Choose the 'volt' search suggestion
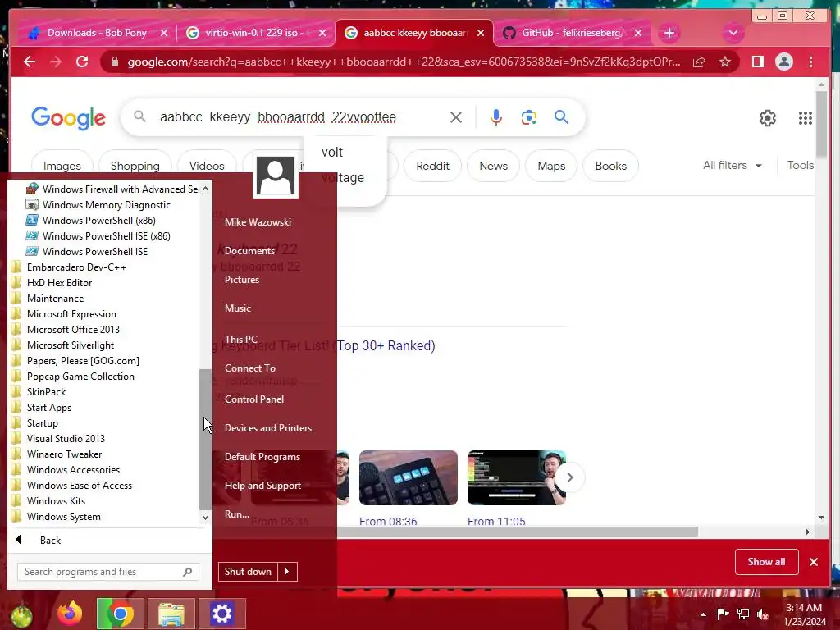The width and height of the screenshot is (840, 630). (x=332, y=152)
